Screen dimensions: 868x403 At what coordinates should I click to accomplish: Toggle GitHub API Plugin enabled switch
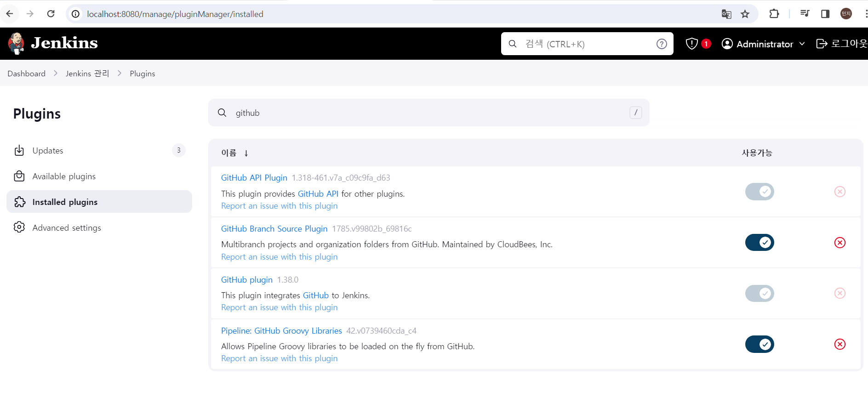(x=759, y=192)
